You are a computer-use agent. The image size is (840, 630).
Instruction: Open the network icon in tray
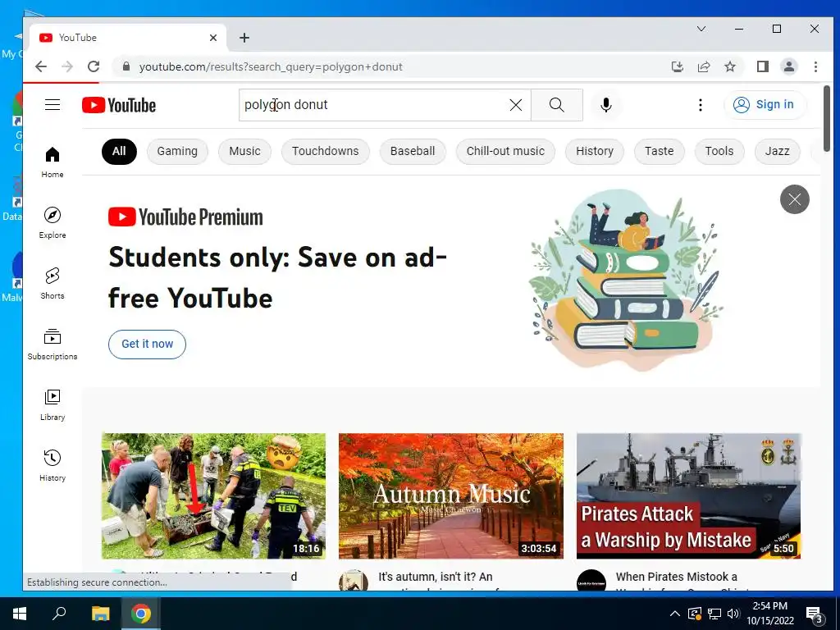[x=714, y=614]
